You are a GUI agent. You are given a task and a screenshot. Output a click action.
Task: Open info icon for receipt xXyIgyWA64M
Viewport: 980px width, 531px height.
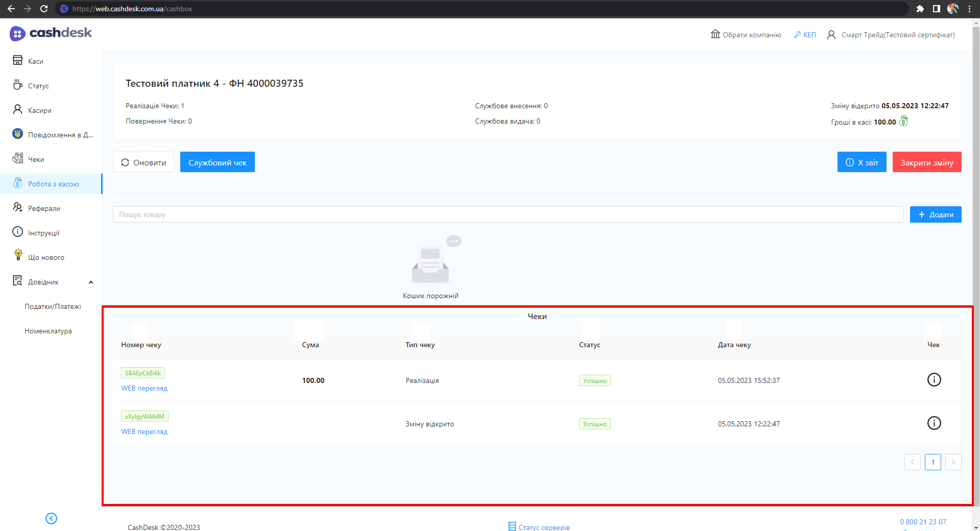pos(934,423)
